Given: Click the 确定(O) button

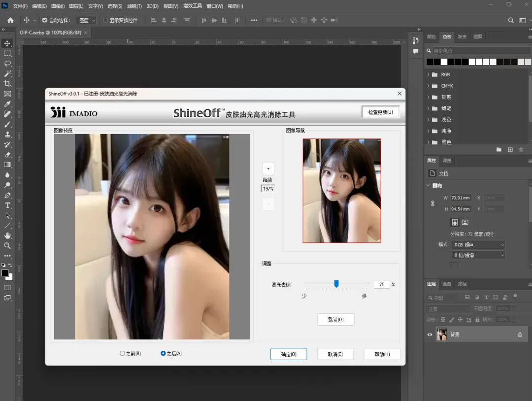Looking at the screenshot, I should (289, 354).
